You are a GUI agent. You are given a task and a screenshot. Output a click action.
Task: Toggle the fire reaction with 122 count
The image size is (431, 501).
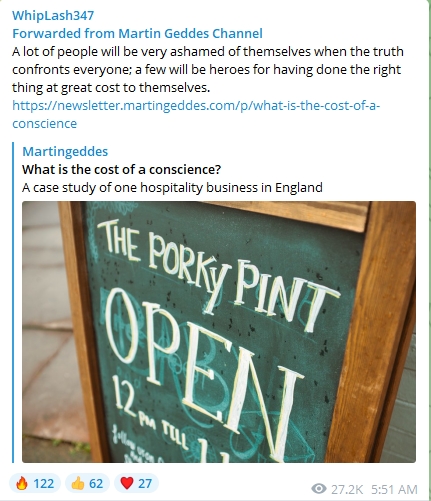pyautogui.click(x=35, y=483)
